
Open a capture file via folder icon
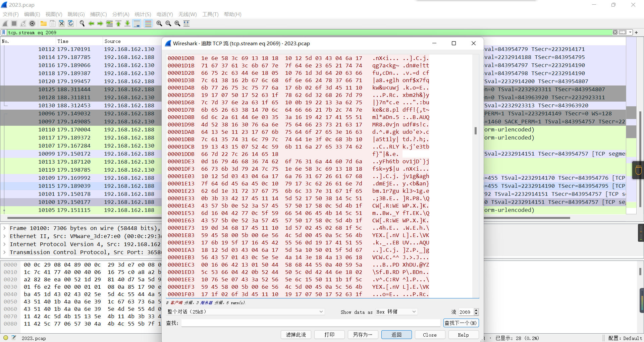coord(44,23)
